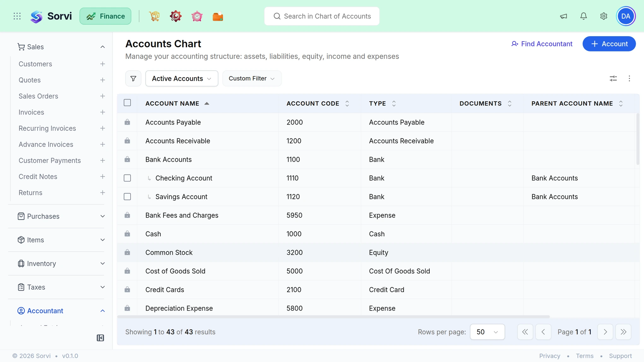
Task: Open settings gear icon
Action: pos(604,16)
